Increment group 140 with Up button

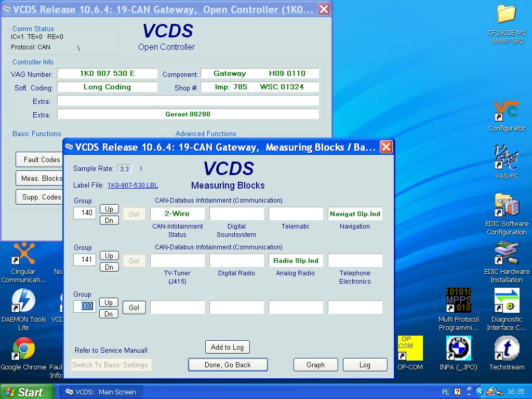pos(109,209)
